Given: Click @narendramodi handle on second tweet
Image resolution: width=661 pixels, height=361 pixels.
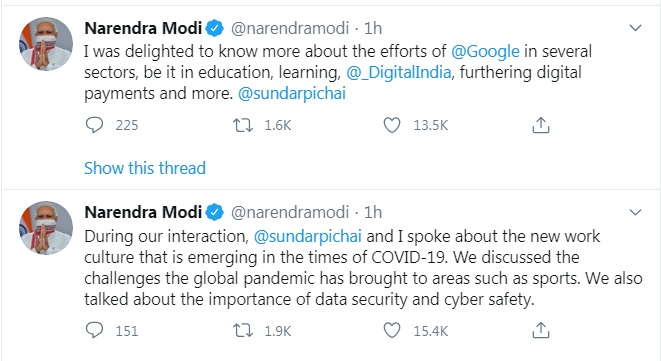Looking at the screenshot, I should coord(290,212).
